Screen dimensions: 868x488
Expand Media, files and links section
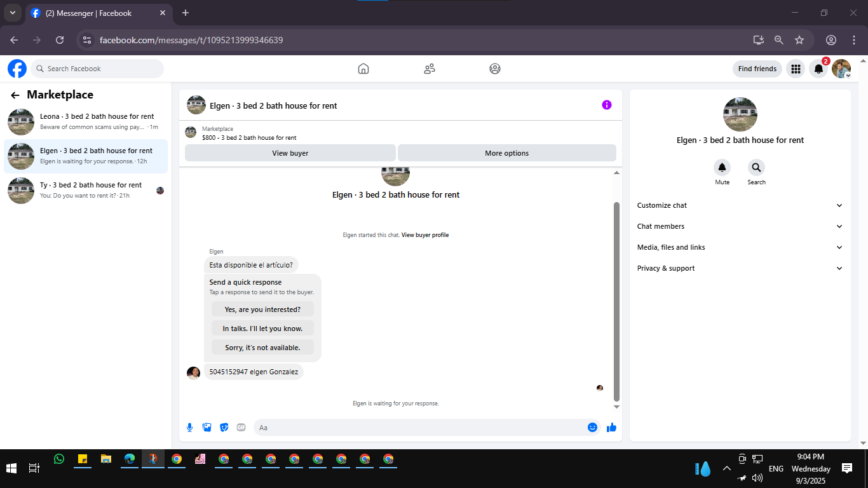point(740,247)
